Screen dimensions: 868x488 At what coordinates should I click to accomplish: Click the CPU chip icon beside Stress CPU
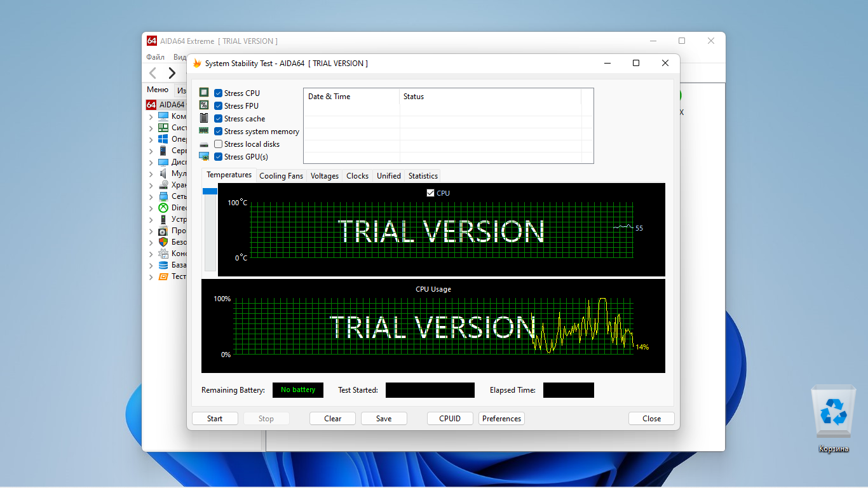tap(204, 93)
